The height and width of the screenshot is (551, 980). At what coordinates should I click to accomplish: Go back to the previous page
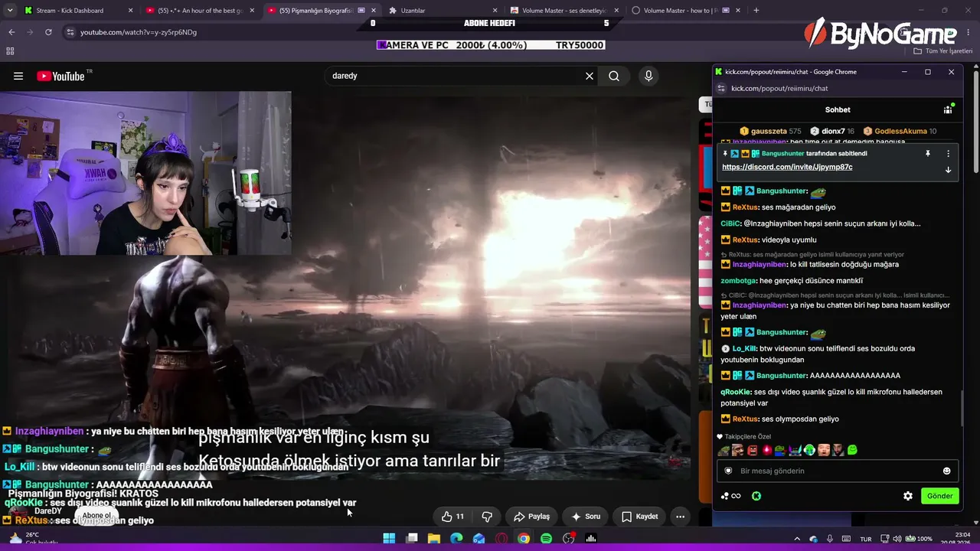point(11,32)
